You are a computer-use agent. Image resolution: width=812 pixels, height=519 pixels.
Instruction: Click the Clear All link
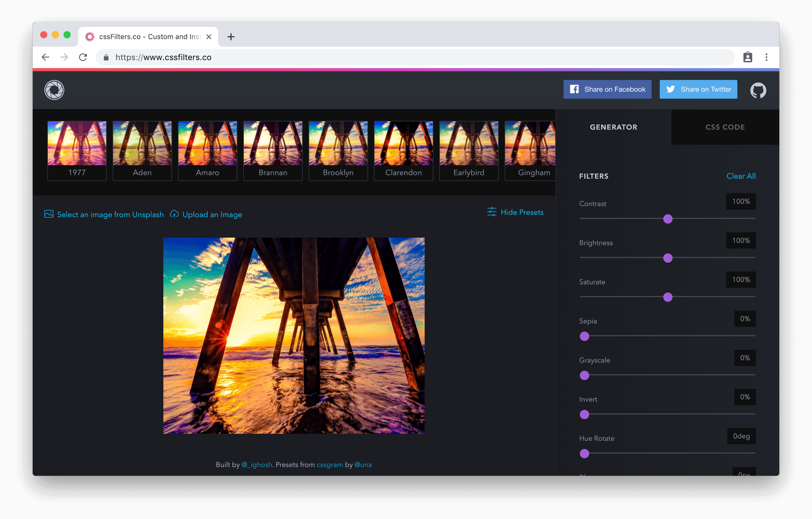(741, 176)
